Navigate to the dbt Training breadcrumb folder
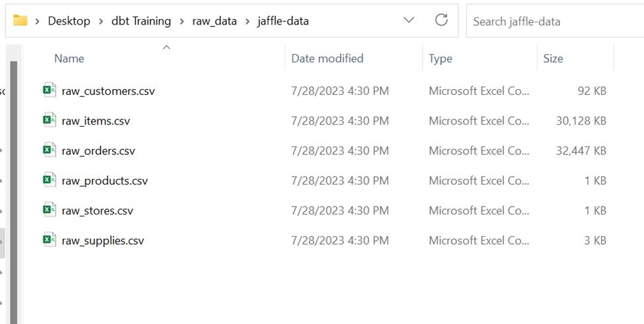The height and width of the screenshot is (324, 644). pyautogui.click(x=141, y=21)
